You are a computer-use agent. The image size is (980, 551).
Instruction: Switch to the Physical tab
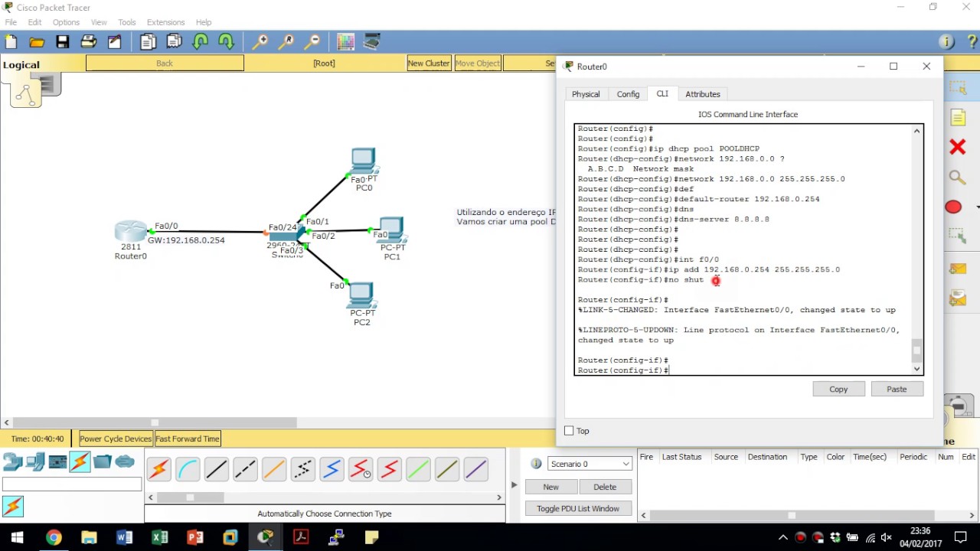[586, 94]
